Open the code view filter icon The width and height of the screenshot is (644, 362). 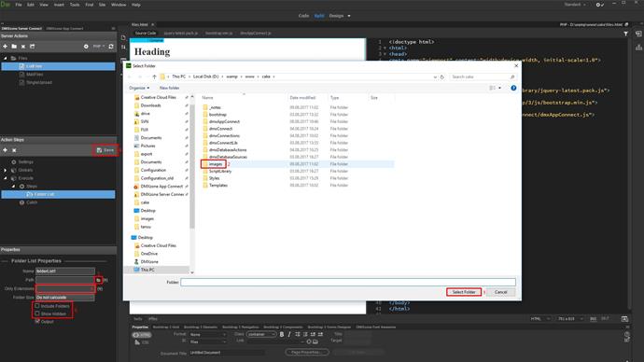[x=625, y=34]
